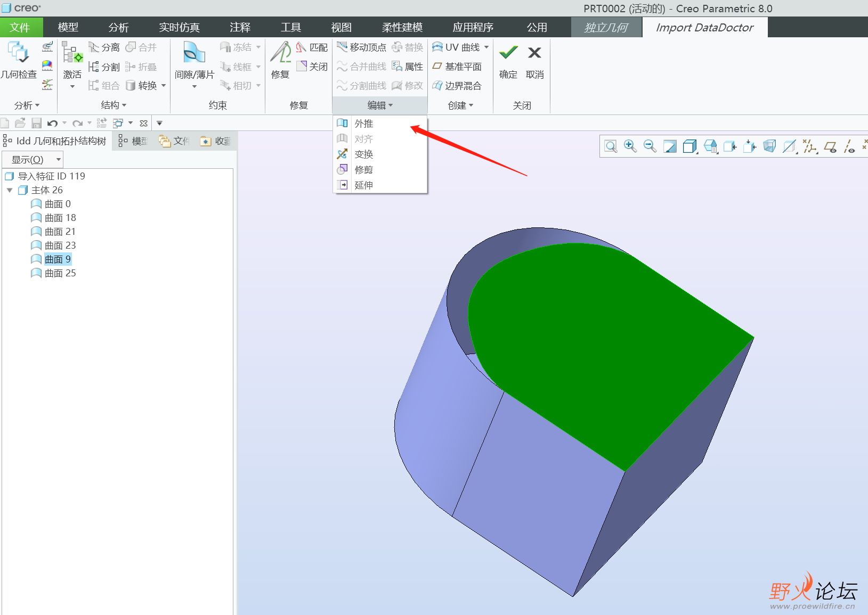This screenshot has width=868, height=615.
Task: Click the 转换 convert tool
Action: click(142, 86)
